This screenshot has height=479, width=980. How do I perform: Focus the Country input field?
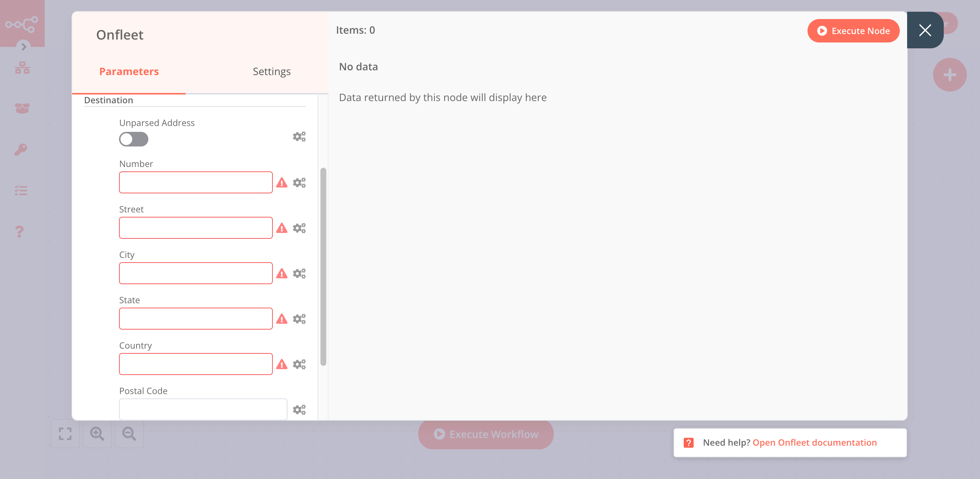pyautogui.click(x=196, y=364)
